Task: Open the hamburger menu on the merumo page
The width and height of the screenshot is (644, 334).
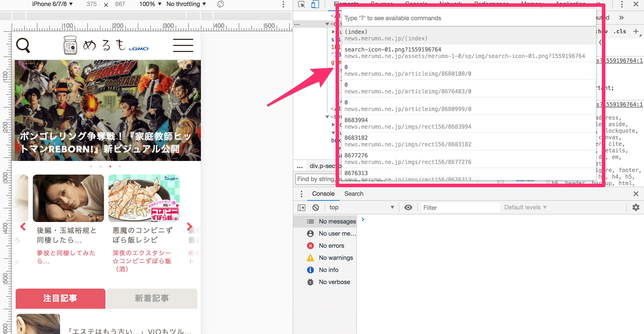Action: click(x=183, y=45)
